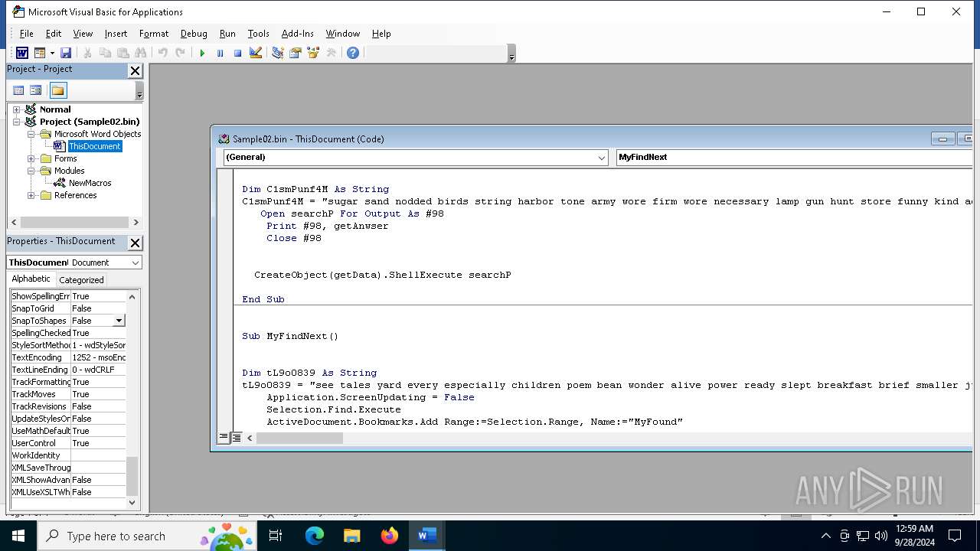The height and width of the screenshot is (551, 980).
Task: Select ThisDocument in project tree
Action: click(x=94, y=146)
